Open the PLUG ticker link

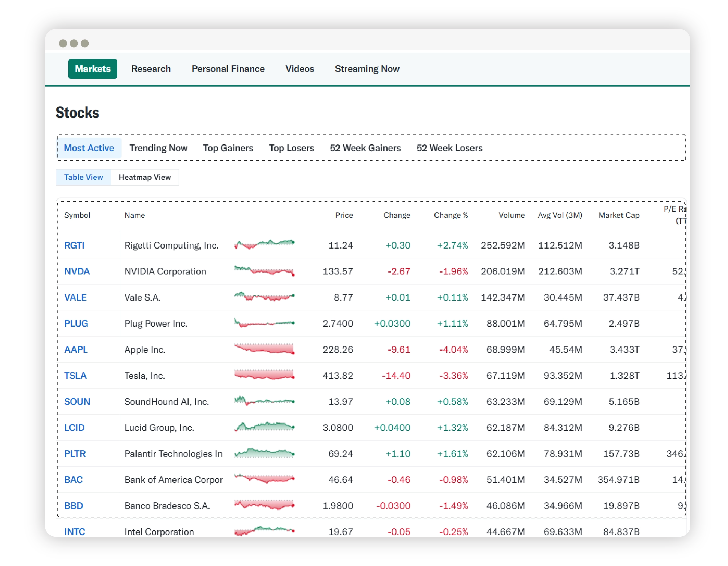coord(76,323)
